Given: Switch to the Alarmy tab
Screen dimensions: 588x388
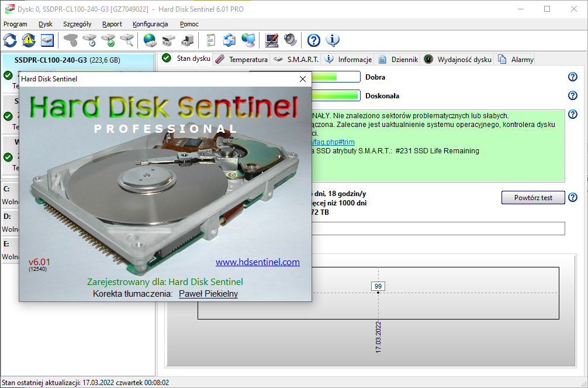Looking at the screenshot, I should point(515,59).
